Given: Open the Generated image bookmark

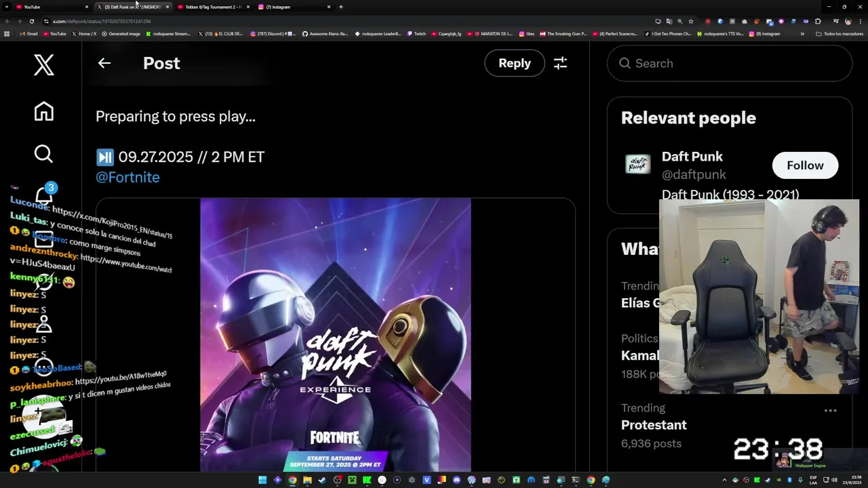Looking at the screenshot, I should pyautogui.click(x=121, y=33).
